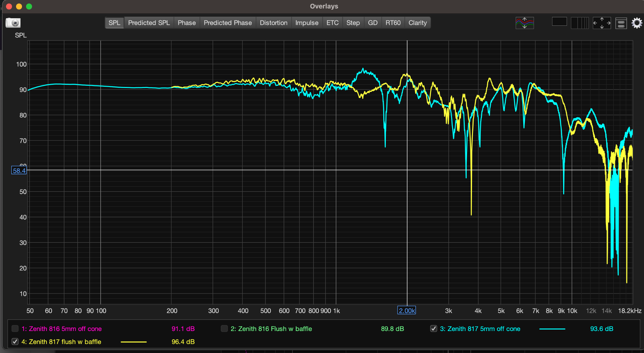Click the 91.1 dB value for trace 1
Screen dimensions: 644x353
click(183, 329)
